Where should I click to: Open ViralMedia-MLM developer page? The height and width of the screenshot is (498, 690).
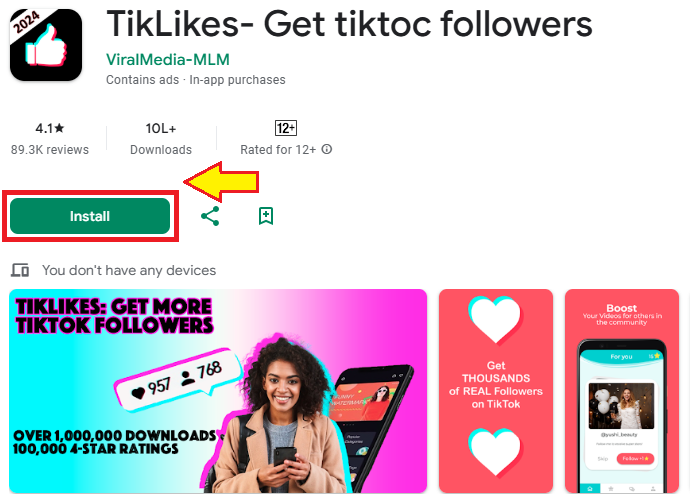tap(168, 59)
